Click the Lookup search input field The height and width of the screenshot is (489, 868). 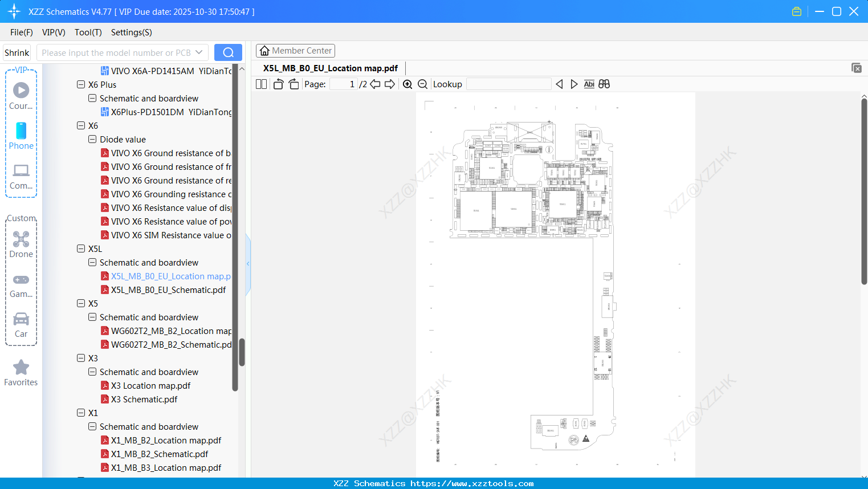click(508, 84)
